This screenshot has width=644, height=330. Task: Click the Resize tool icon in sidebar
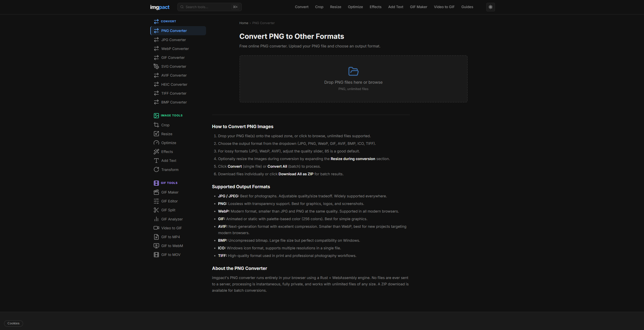point(156,134)
